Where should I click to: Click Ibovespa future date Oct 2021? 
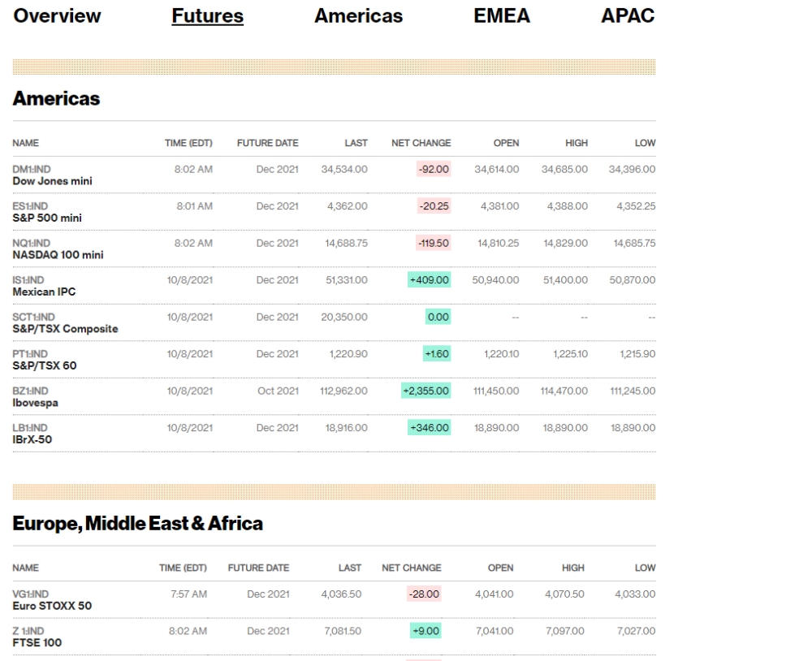point(278,391)
